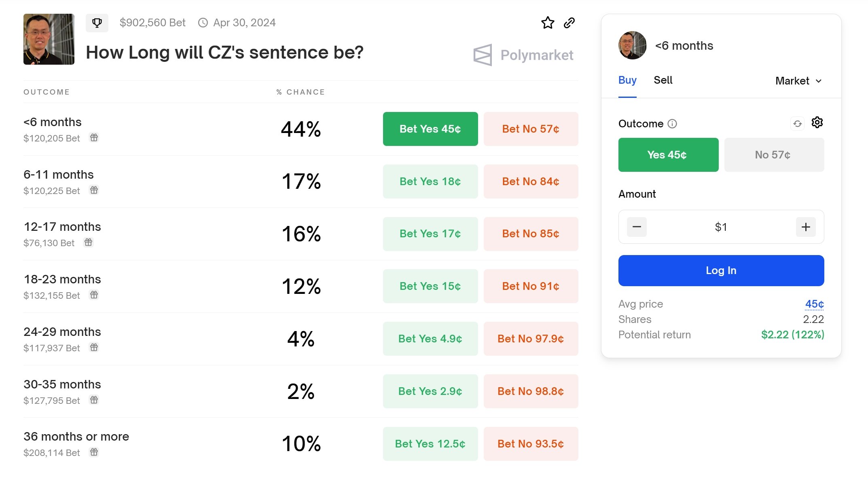Click the gift icon under <6 months
This screenshot has height=479, width=868.
pyautogui.click(x=94, y=137)
